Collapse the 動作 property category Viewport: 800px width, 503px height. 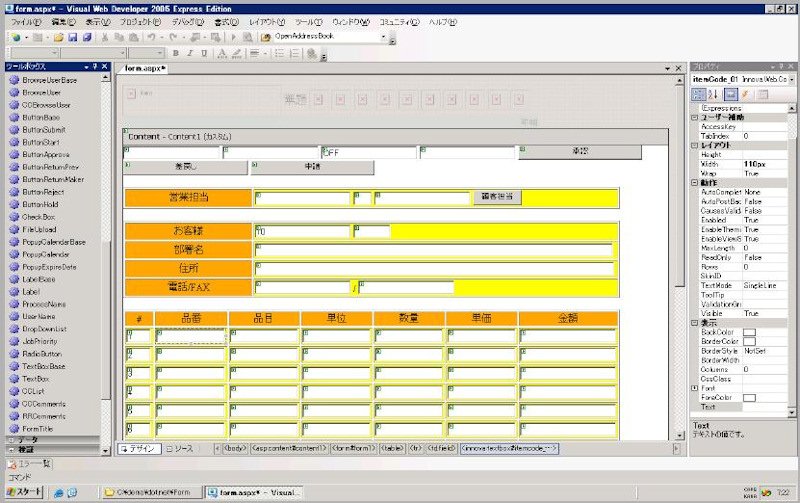tap(694, 183)
